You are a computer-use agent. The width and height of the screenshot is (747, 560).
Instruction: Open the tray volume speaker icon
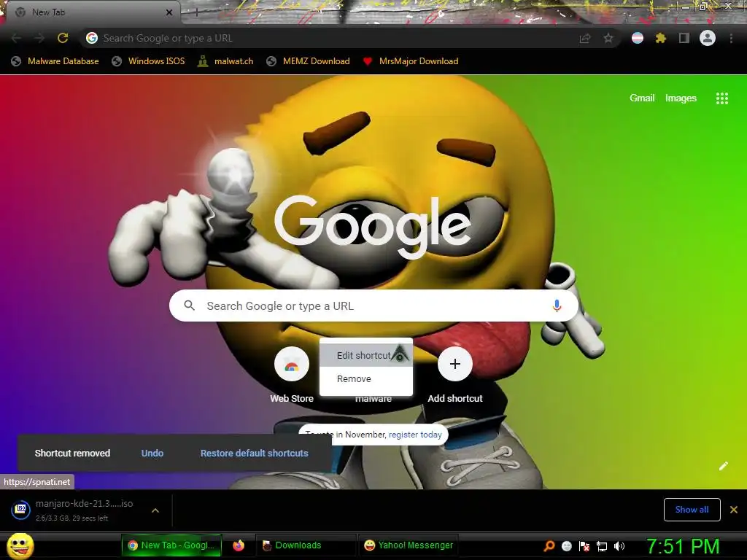619,545
